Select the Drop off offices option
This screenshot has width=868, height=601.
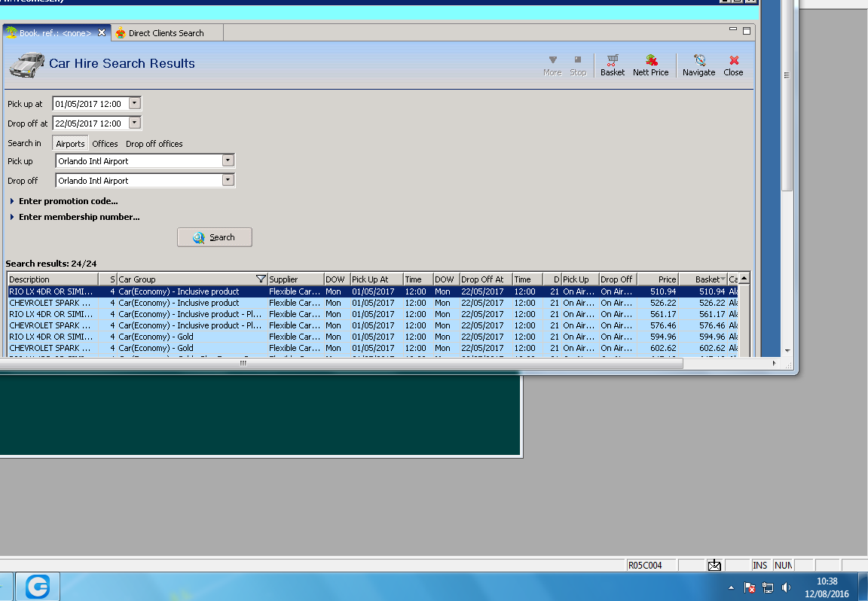click(x=154, y=144)
